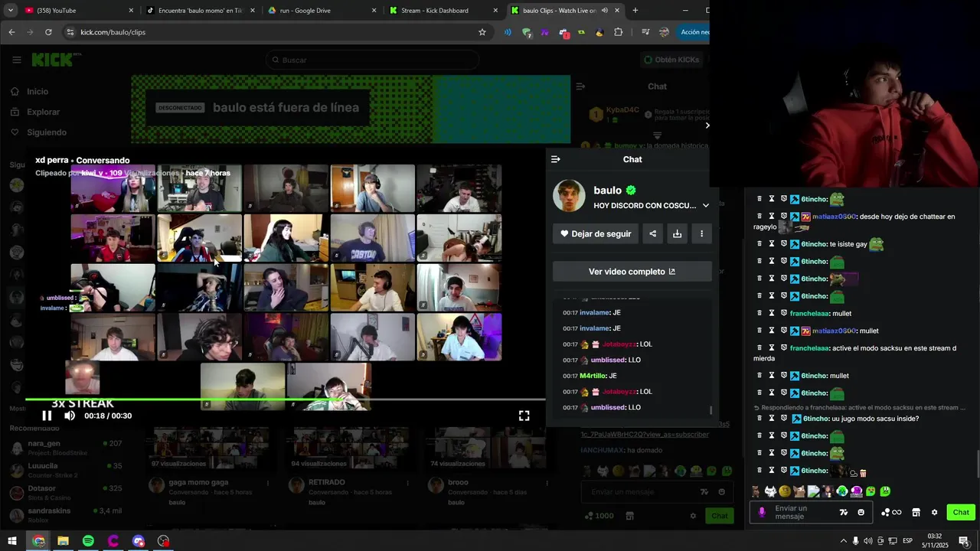This screenshot has width=980, height=551.
Task: Click username matiaaz0600 in 'mullet' message
Action: (835, 331)
